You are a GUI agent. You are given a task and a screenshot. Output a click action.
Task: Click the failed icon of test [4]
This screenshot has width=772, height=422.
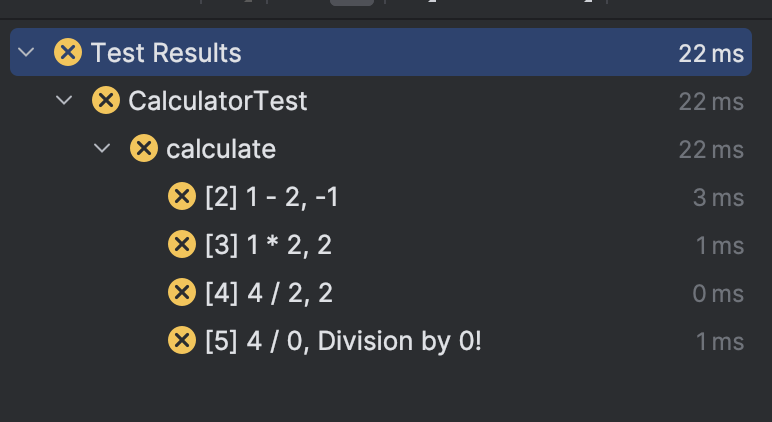click(x=181, y=293)
